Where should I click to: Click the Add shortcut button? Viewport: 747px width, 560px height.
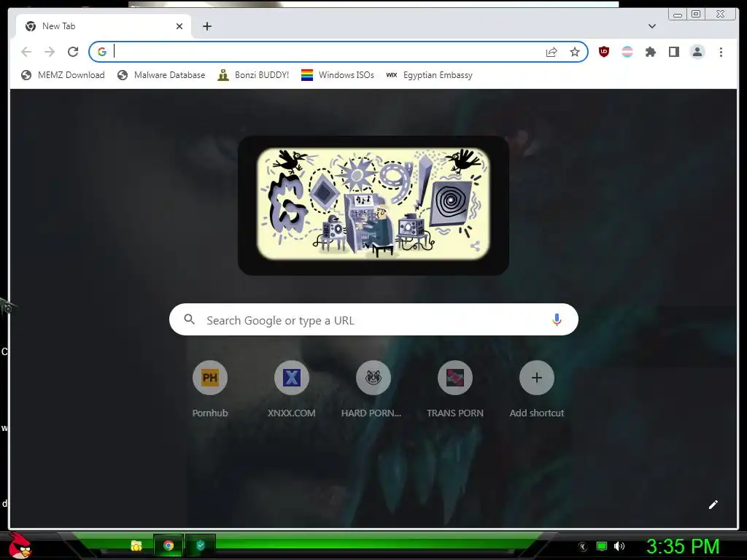[x=536, y=389]
